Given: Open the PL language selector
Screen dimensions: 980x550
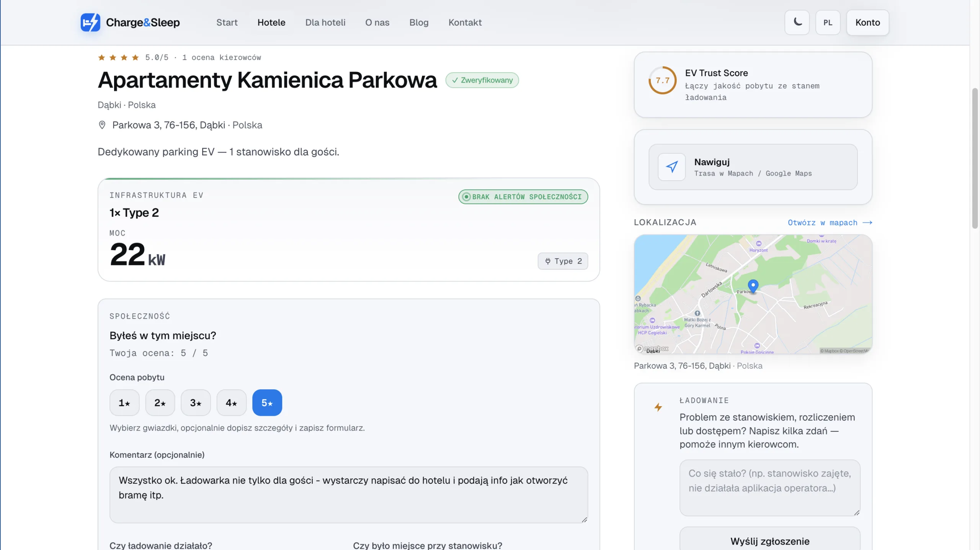Looking at the screenshot, I should coord(828,23).
